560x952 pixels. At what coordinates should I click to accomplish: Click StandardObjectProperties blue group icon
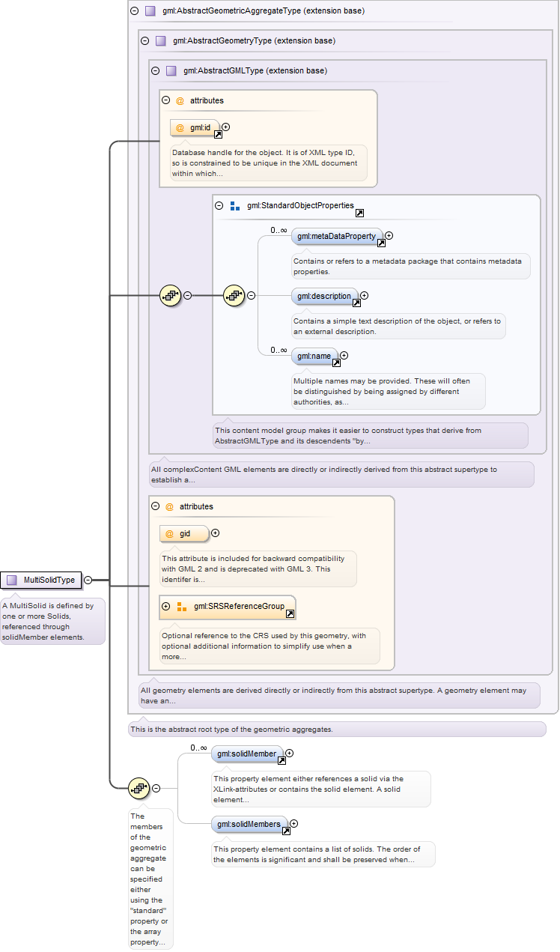[235, 205]
